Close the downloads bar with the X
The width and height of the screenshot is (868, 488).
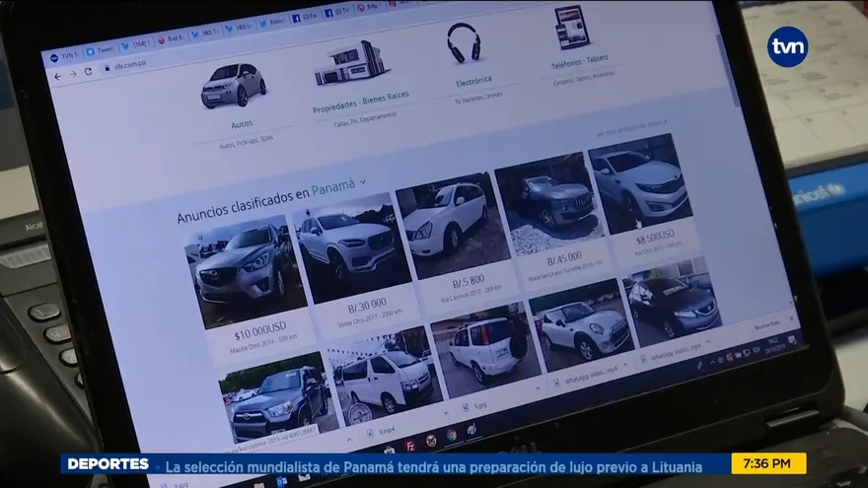[x=792, y=318]
